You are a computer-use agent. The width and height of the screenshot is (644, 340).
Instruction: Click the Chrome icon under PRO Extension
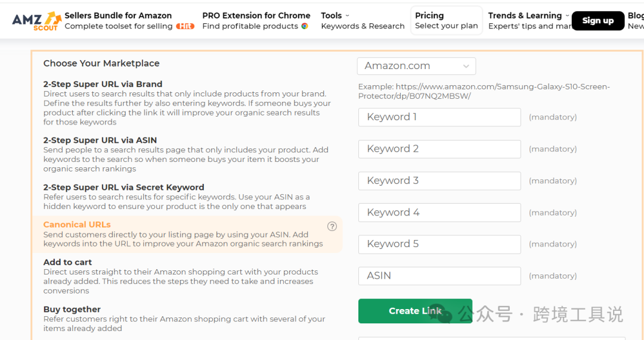click(x=305, y=26)
